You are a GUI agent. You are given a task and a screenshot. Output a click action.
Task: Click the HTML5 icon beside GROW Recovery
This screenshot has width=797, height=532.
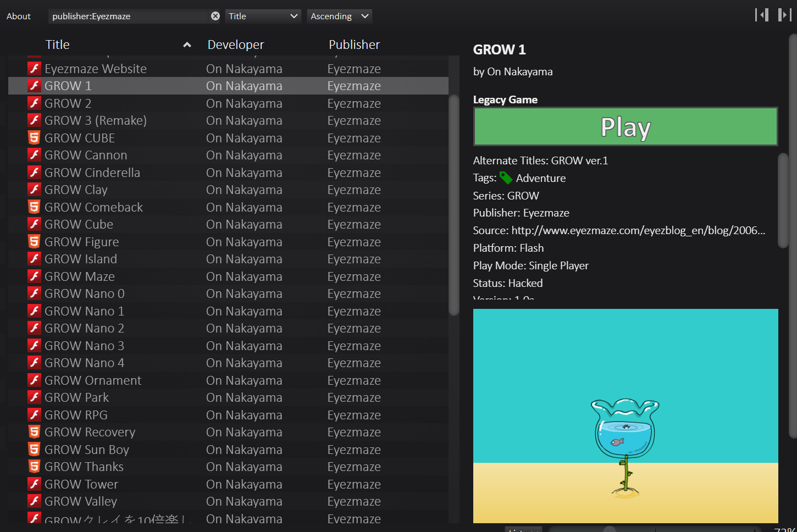pos(34,432)
